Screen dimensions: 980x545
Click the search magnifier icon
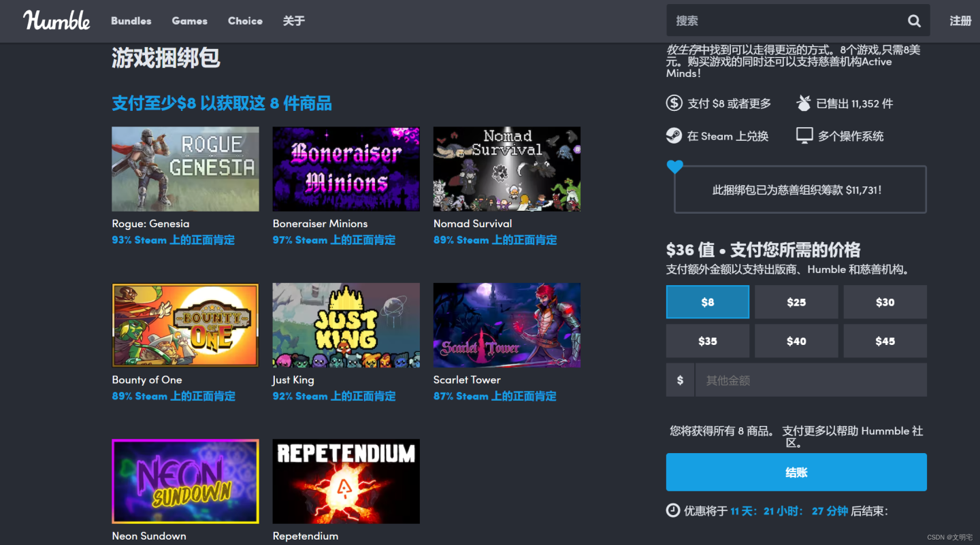click(914, 21)
